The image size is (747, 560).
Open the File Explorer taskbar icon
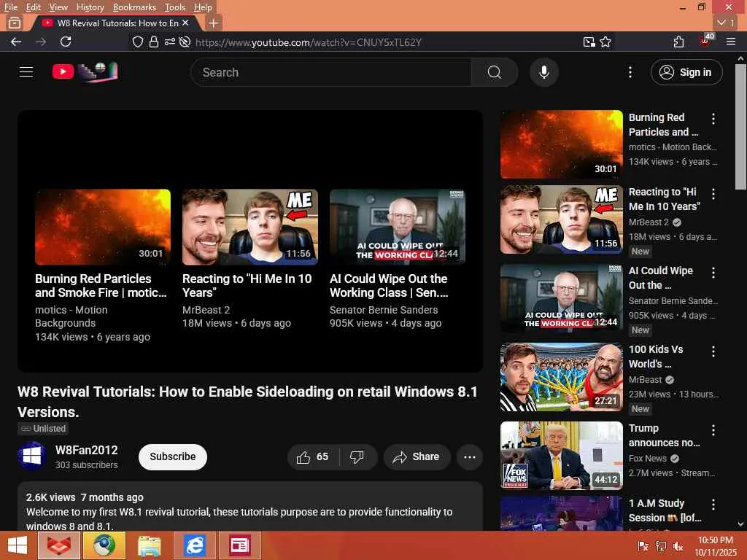click(149, 545)
